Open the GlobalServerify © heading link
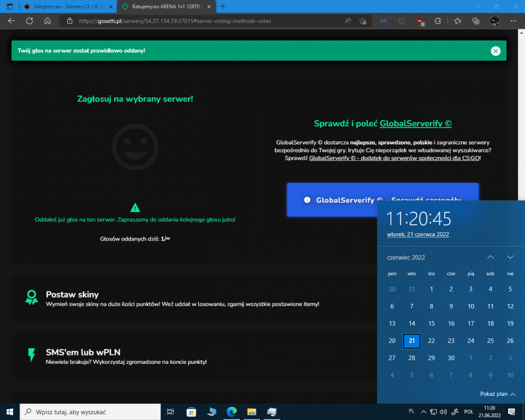Image resolution: width=525 pixels, height=420 pixels. click(415, 123)
